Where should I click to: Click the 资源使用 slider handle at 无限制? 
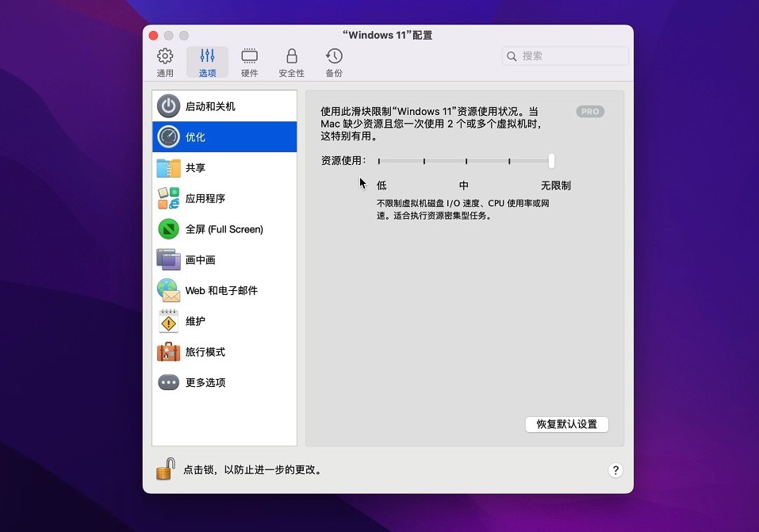[551, 161]
